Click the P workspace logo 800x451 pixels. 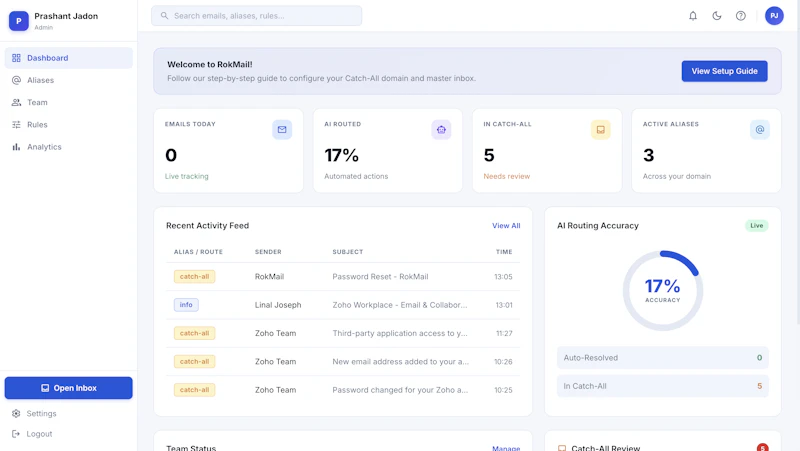[x=19, y=21]
